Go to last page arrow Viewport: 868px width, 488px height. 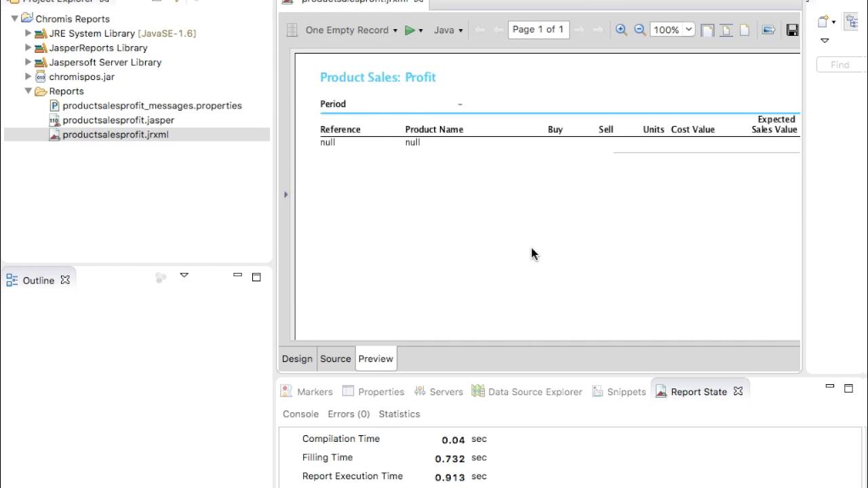tap(597, 30)
